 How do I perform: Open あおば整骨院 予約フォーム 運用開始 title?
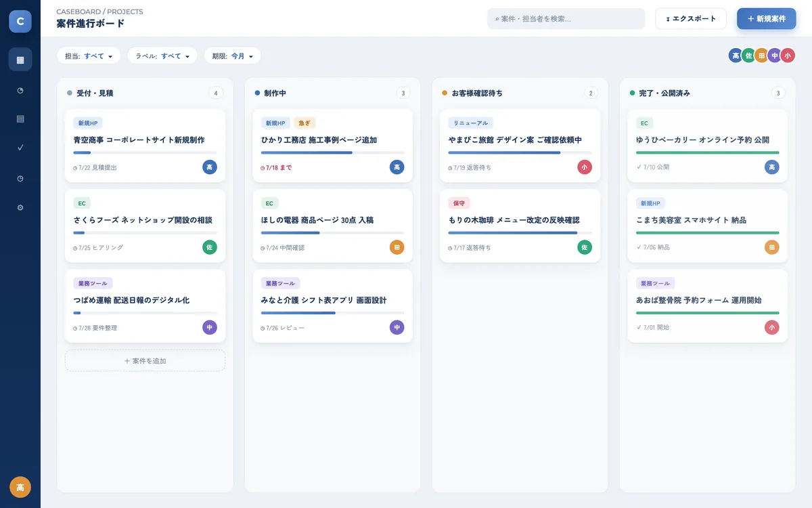[x=699, y=300]
